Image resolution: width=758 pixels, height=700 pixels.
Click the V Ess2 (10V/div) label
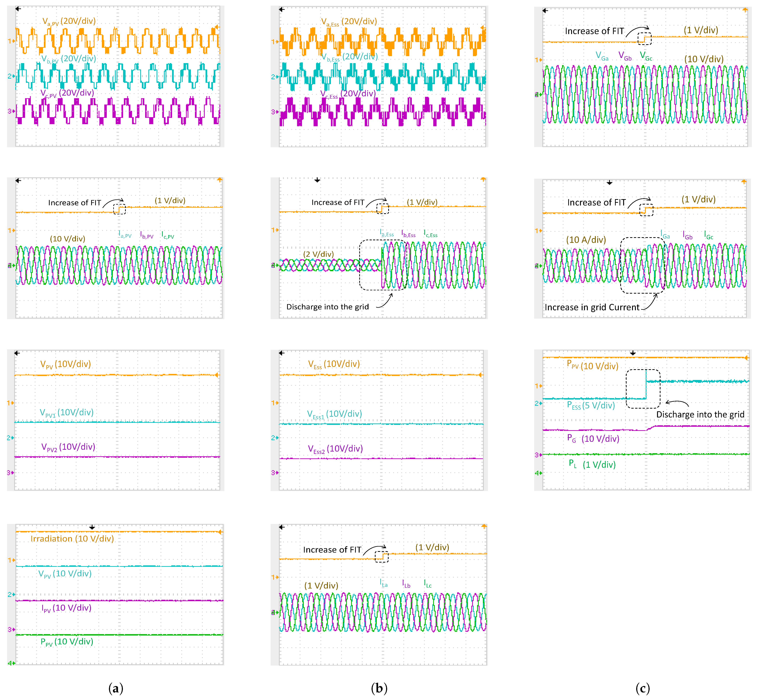[335, 449]
